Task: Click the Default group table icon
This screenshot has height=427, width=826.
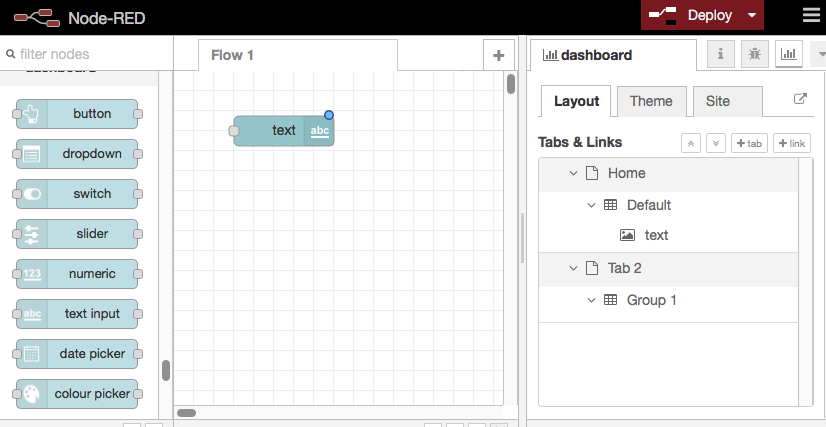Action: point(610,205)
